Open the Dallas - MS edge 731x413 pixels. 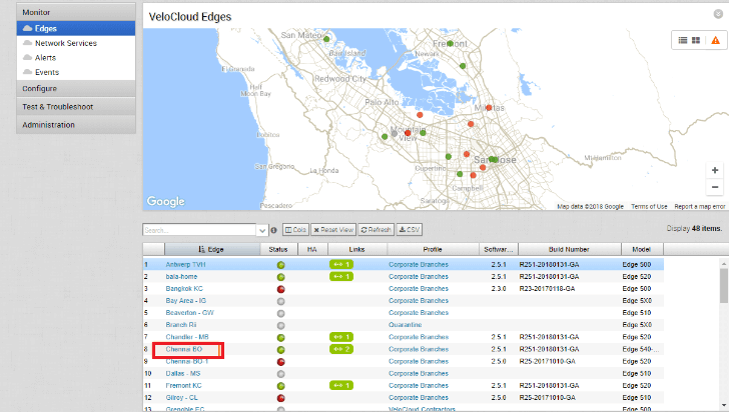click(x=183, y=373)
